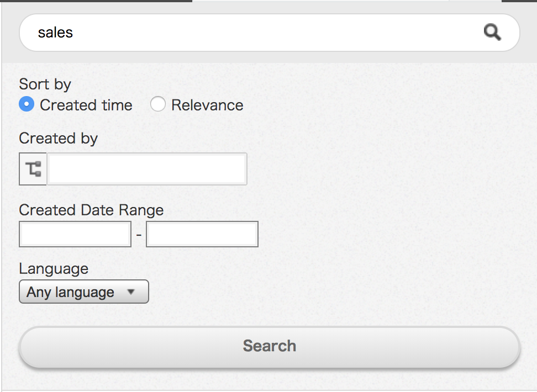Focus the search box containing sales
537x392 pixels.
pyautogui.click(x=270, y=33)
